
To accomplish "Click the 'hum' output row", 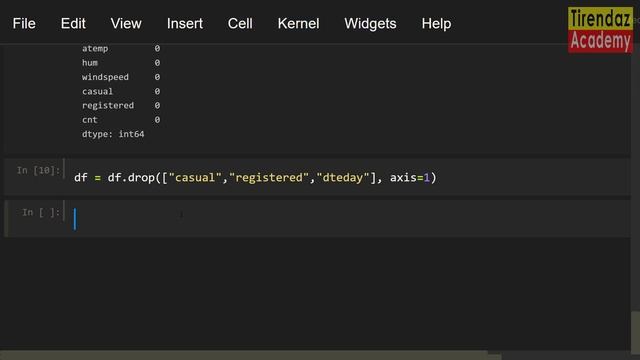I will tap(121, 63).
